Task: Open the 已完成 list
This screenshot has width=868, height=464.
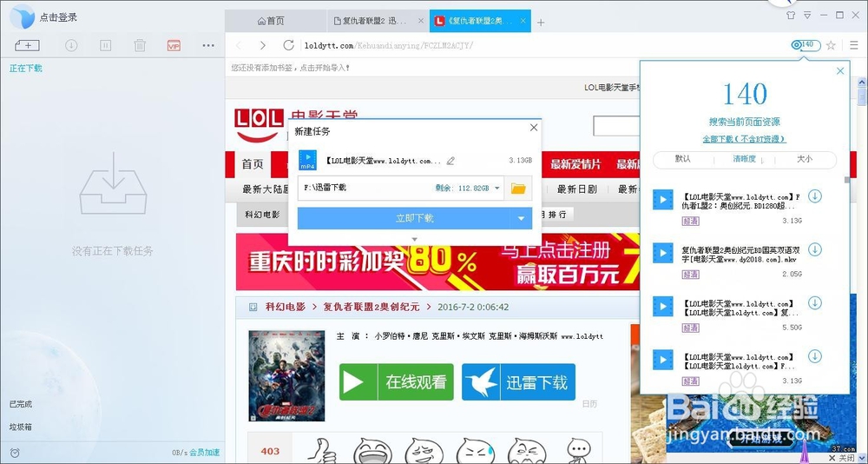Action: coord(21,404)
